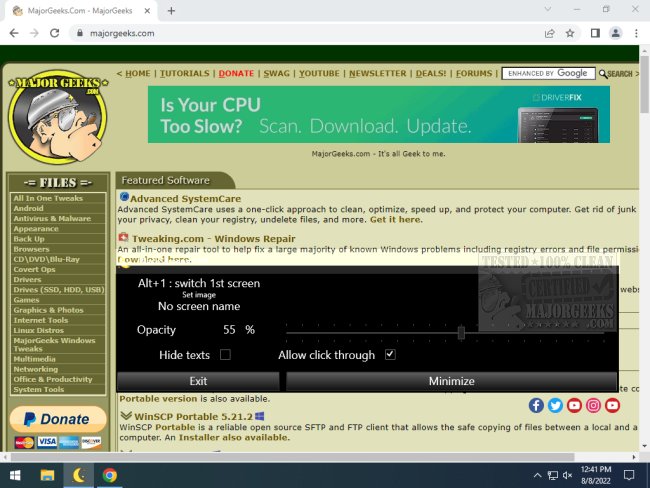The image size is (650, 488).
Task: Open the red DONATE menu link
Action: point(236,73)
